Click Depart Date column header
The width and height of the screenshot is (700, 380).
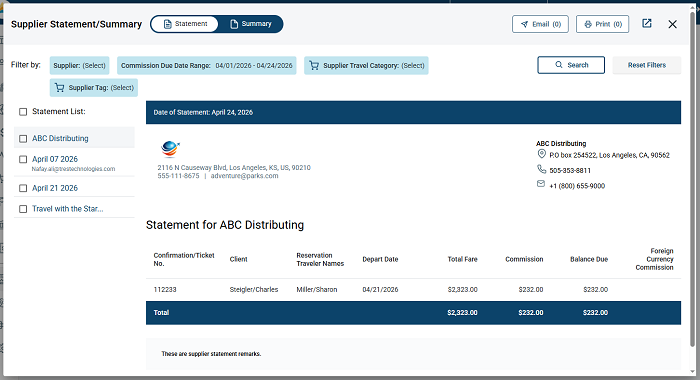[x=380, y=259]
